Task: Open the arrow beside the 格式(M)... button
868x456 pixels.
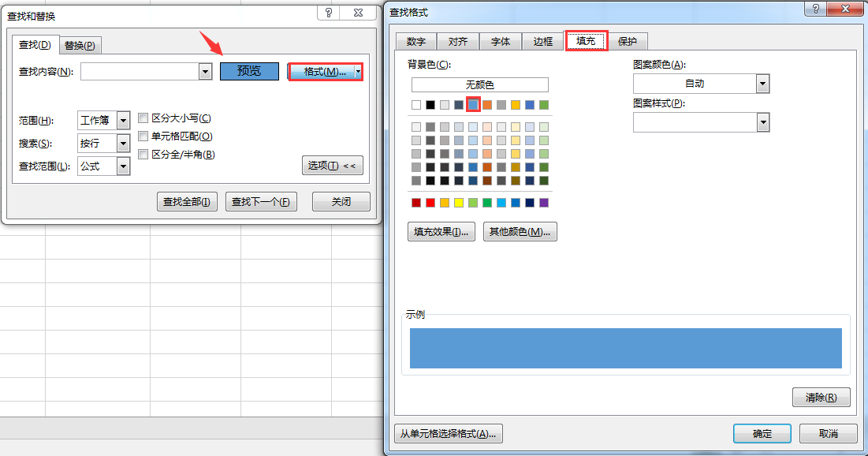Action: pyautogui.click(x=358, y=72)
